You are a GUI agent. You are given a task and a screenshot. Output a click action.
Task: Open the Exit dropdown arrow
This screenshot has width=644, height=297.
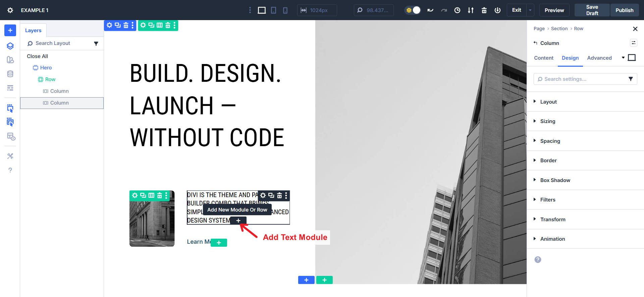tap(530, 10)
